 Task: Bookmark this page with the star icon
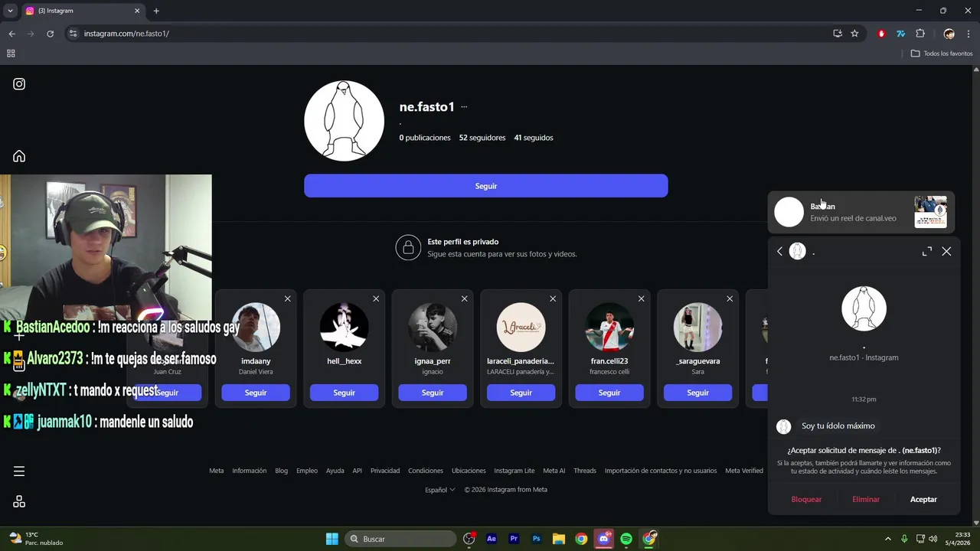[854, 34]
